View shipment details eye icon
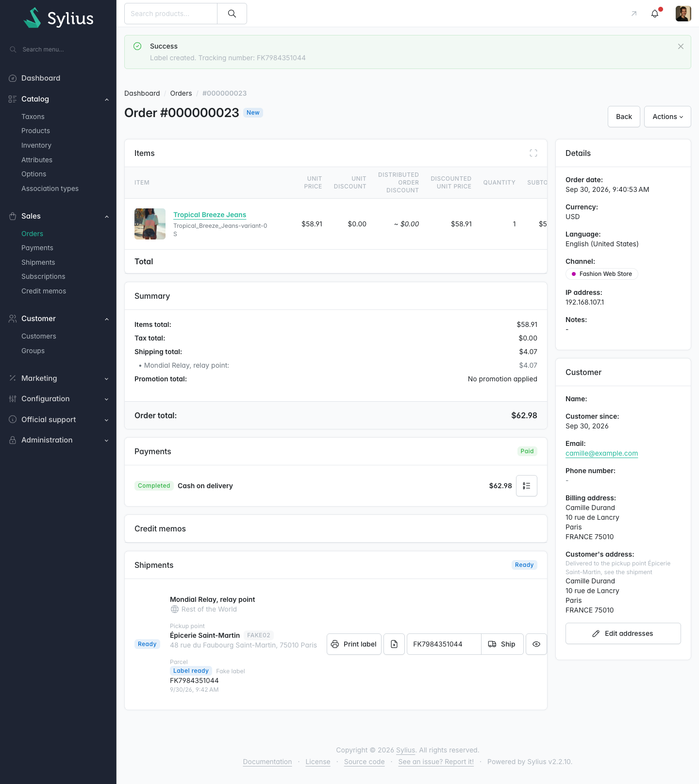This screenshot has height=784, width=699. click(x=536, y=644)
